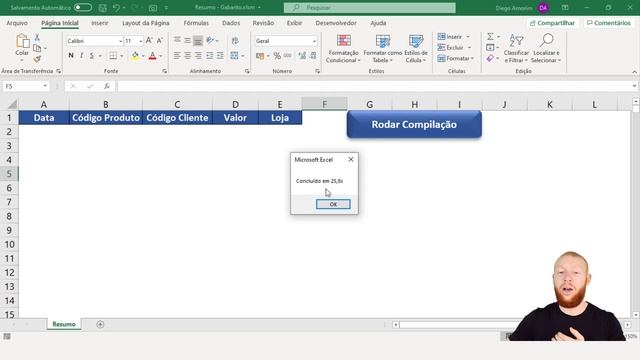Click the Copy icon

click(x=37, y=48)
